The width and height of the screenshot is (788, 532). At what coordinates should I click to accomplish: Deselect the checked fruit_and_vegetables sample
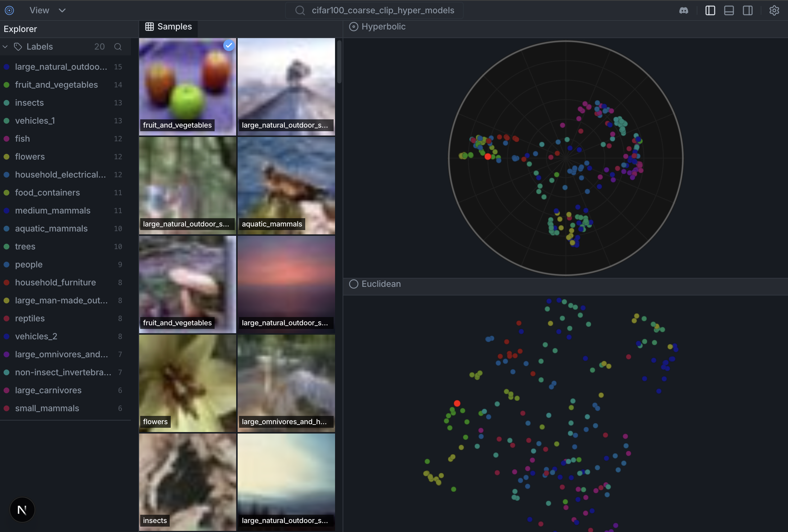pyautogui.click(x=229, y=45)
